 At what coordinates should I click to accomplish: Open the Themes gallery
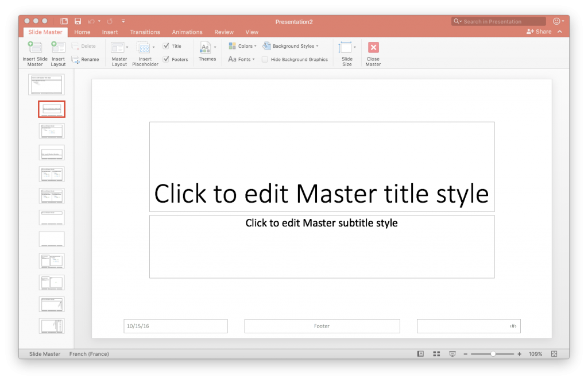click(x=207, y=52)
